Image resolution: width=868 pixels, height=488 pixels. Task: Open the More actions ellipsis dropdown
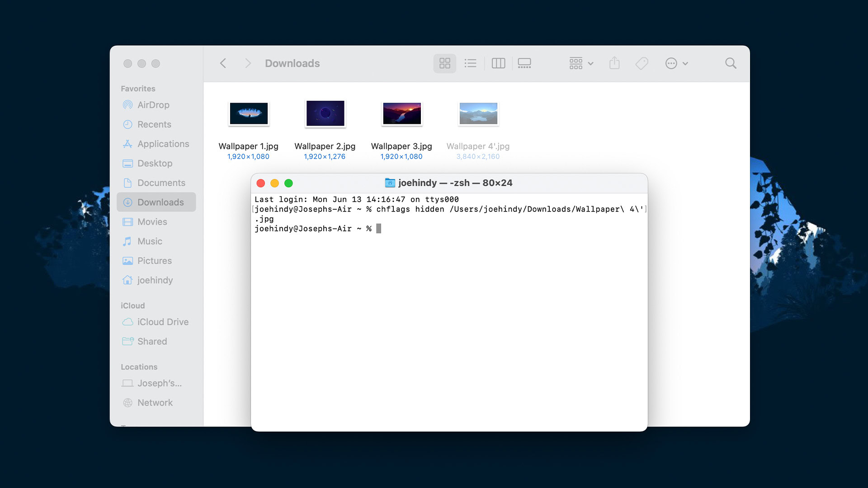pos(676,63)
